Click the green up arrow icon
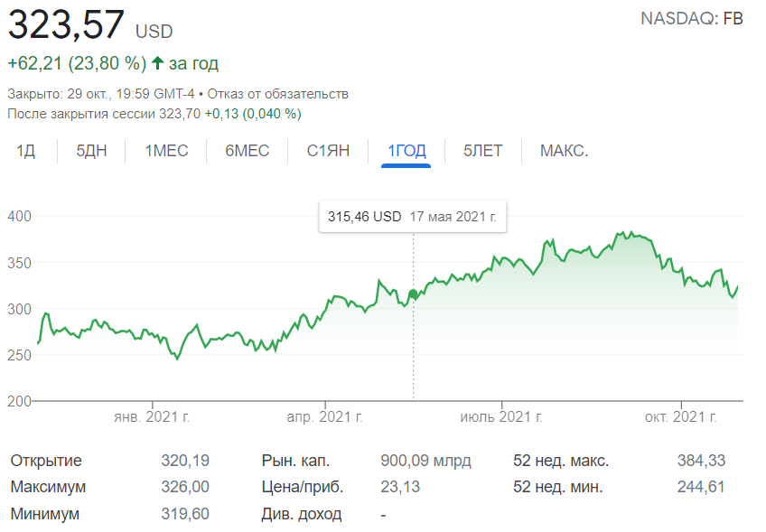This screenshot has width=766, height=532. (x=157, y=63)
